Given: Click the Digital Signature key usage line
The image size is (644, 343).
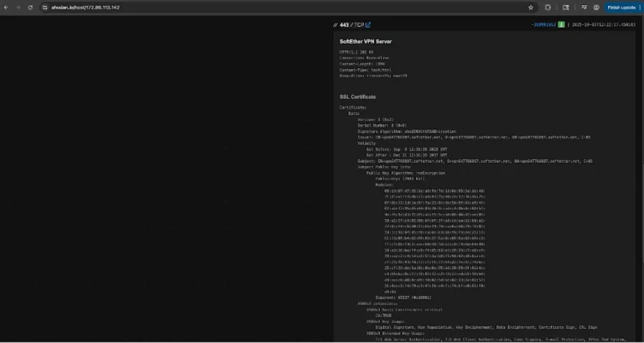Looking at the screenshot, I should coord(486,327).
